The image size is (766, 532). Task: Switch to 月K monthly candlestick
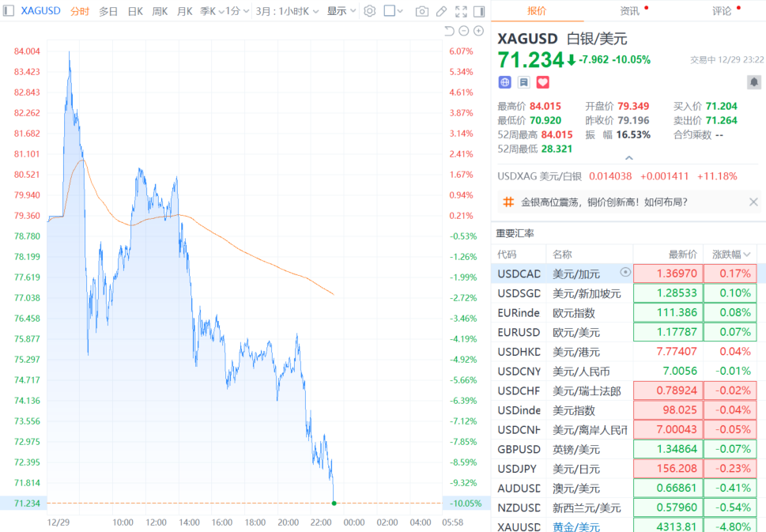coord(184,11)
